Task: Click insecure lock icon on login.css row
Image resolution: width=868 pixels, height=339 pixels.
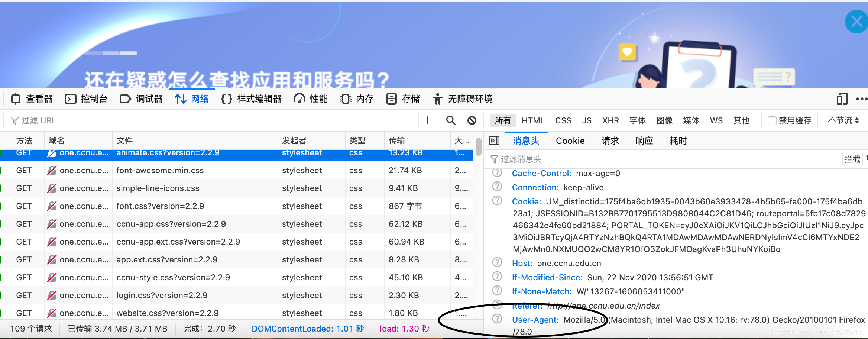Action: [52, 296]
